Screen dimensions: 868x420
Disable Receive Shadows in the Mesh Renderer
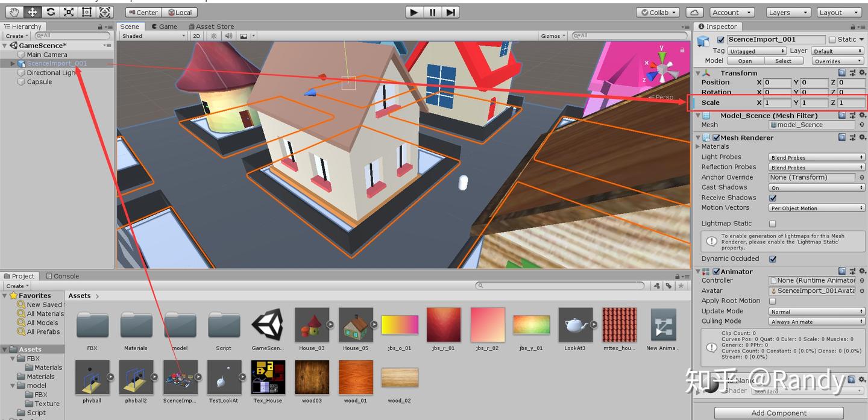(773, 197)
